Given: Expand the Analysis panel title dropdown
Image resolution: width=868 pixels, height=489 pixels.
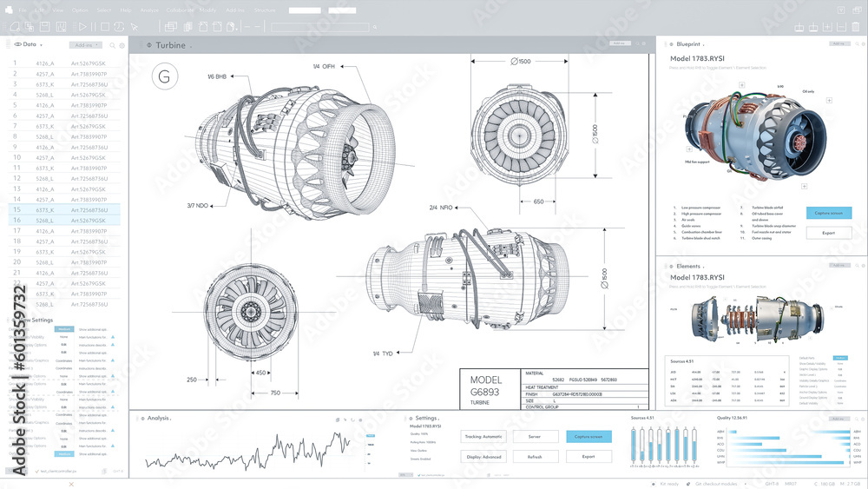Looking at the screenshot, I should point(171,420).
